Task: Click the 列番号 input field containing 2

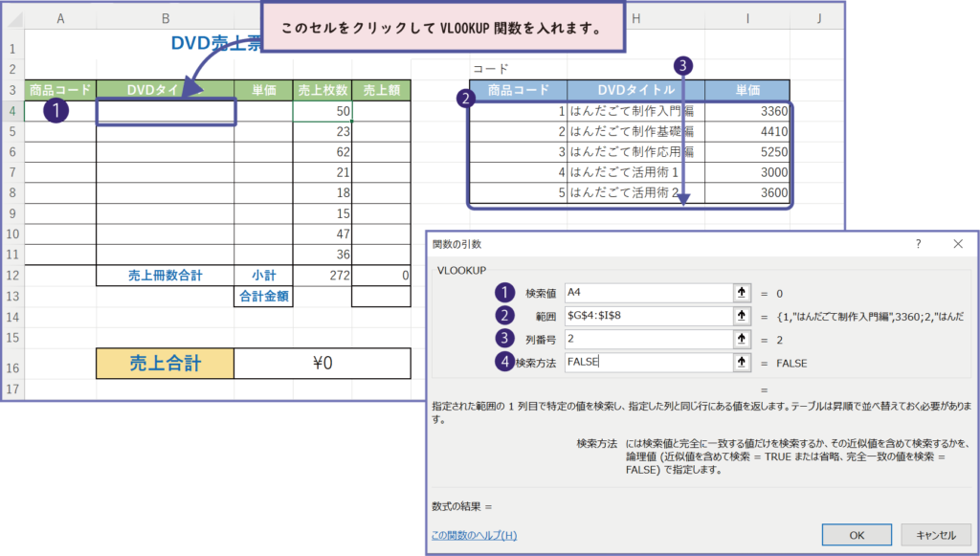Action: (x=646, y=340)
